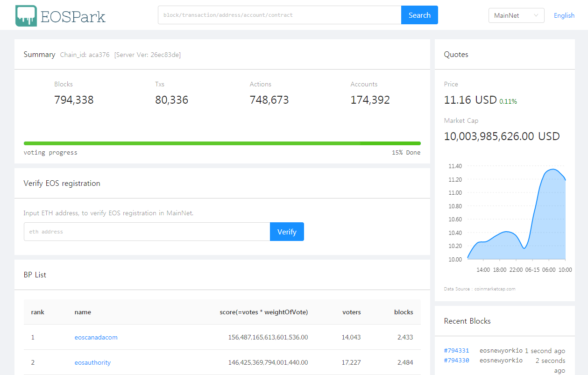588x375 pixels.
Task: Click the EOSPark logo icon
Action: pos(26,15)
